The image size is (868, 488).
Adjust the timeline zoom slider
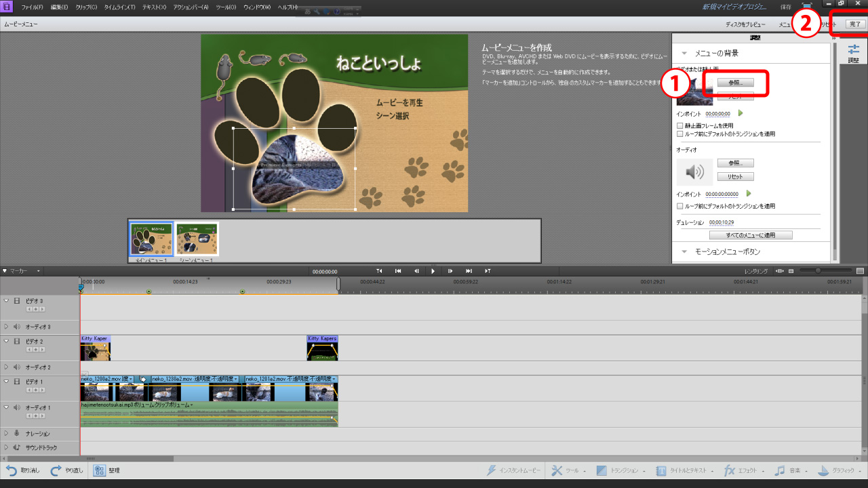tap(818, 271)
